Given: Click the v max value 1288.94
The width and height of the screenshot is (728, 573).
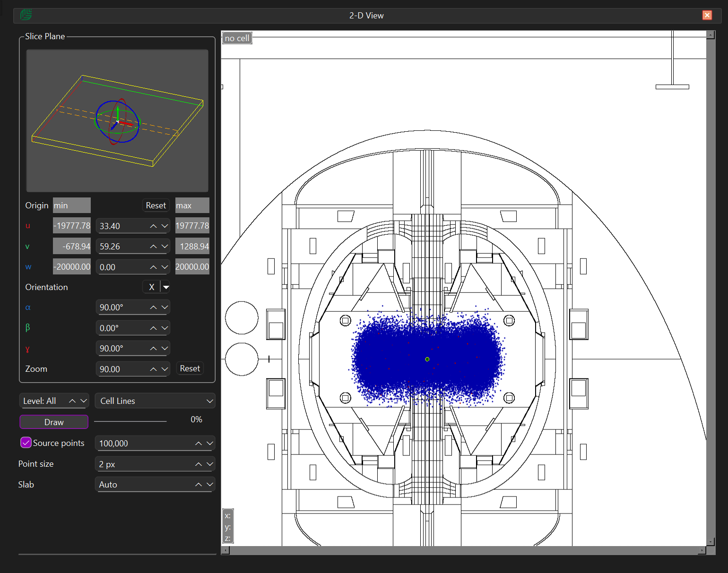Looking at the screenshot, I should (192, 246).
